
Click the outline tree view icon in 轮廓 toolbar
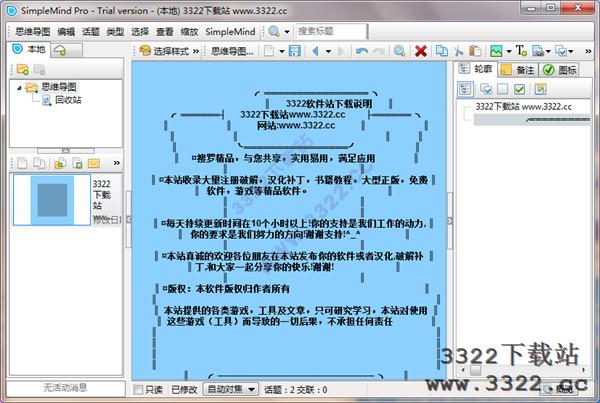pyautogui.click(x=465, y=89)
